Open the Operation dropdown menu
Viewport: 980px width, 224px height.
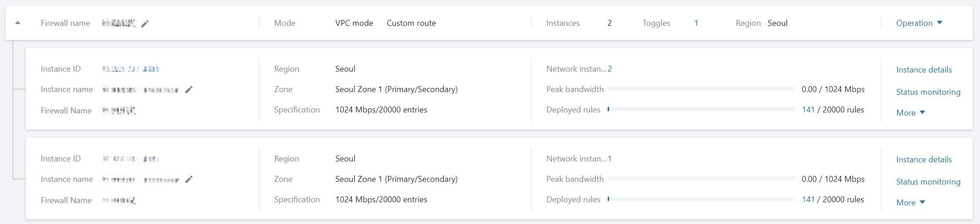(x=919, y=23)
